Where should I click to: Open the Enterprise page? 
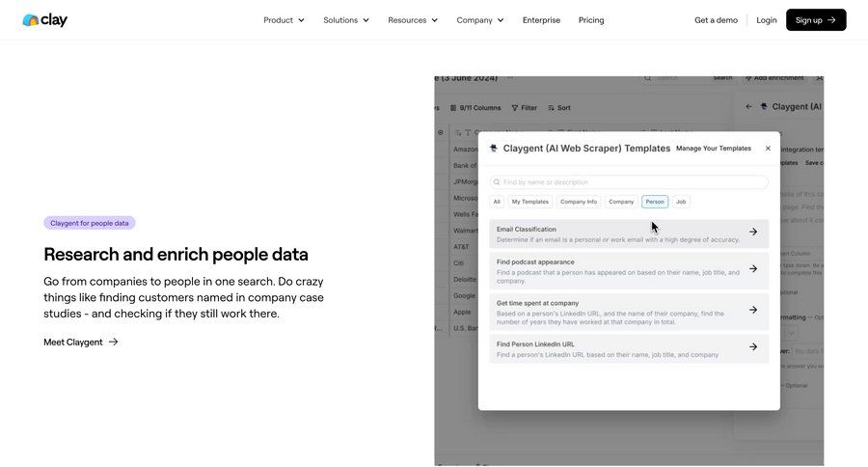[541, 20]
